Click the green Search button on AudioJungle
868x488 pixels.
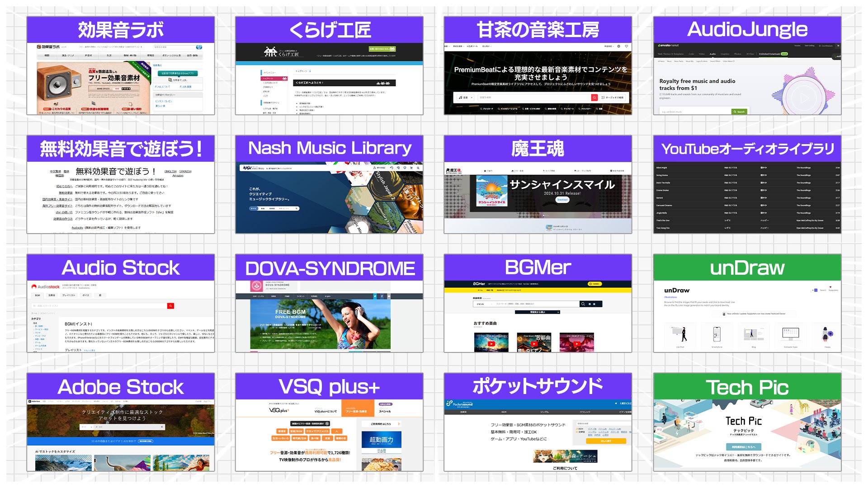pos(739,112)
